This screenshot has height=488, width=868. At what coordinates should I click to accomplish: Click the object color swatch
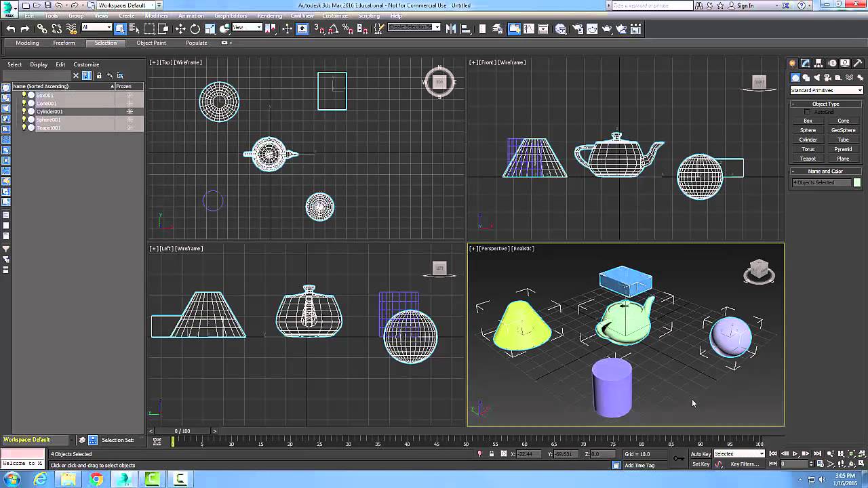[857, 182]
